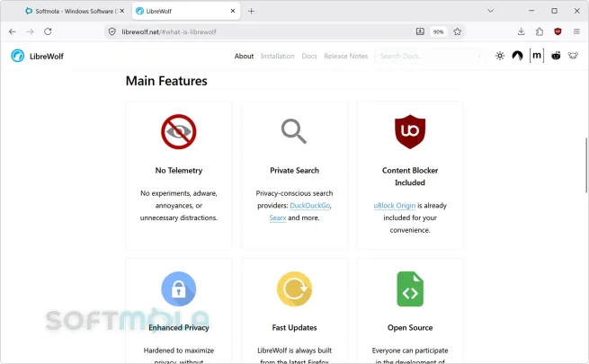Follow the Searx link
Image resolution: width=589 pixels, height=364 pixels.
[x=278, y=218]
